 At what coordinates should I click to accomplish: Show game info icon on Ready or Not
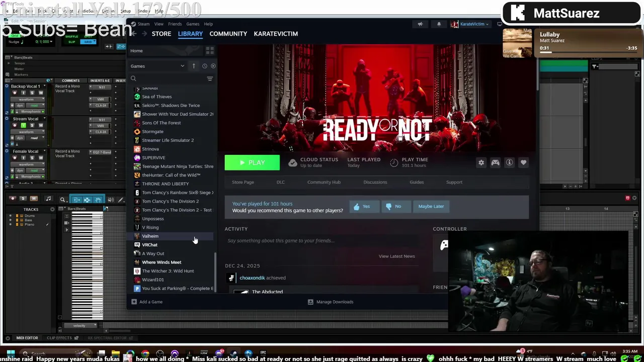coord(509,162)
